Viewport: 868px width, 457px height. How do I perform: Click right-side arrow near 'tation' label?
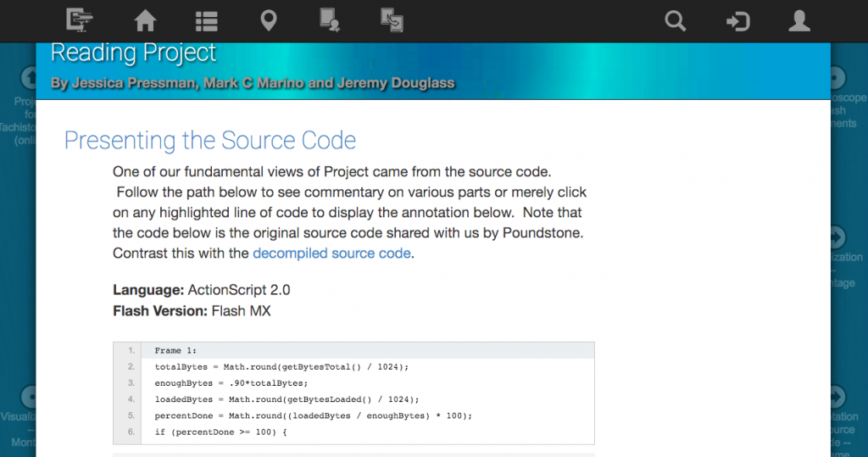[x=837, y=397]
